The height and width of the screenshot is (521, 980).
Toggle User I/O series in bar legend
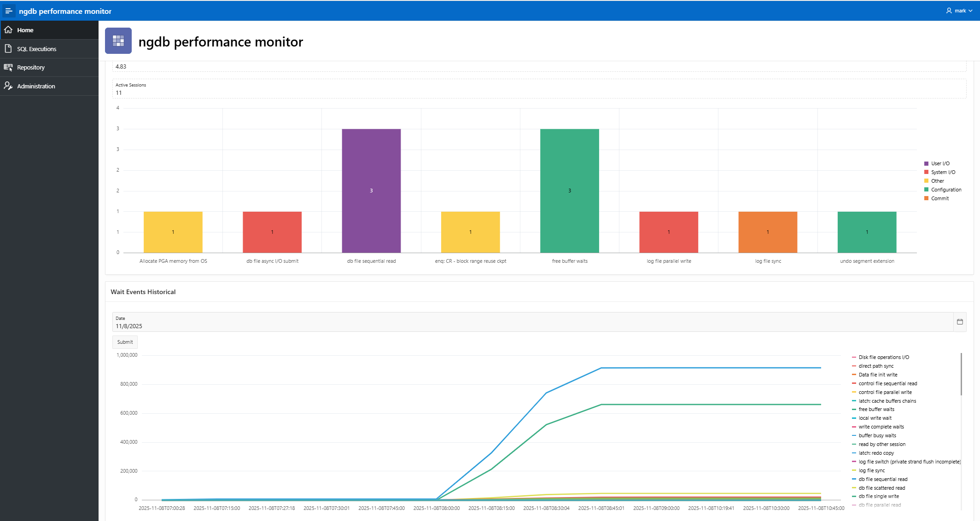point(940,163)
